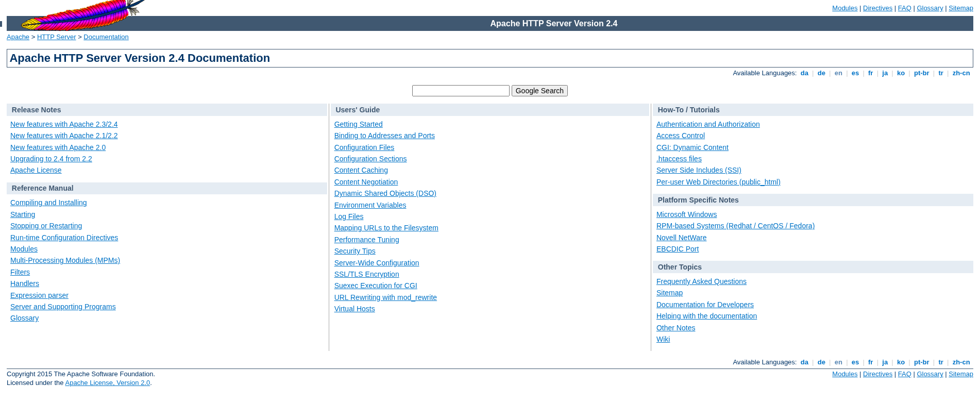
Task: Choose pt-br in the top language list
Action: tap(922, 73)
